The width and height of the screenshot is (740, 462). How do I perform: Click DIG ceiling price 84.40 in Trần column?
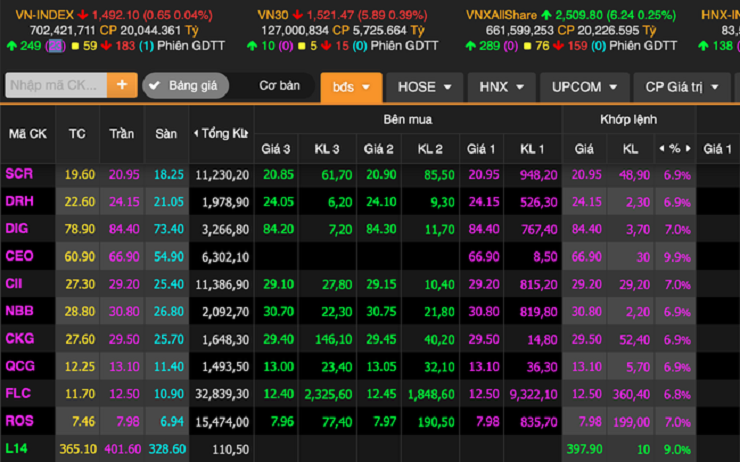click(x=124, y=230)
